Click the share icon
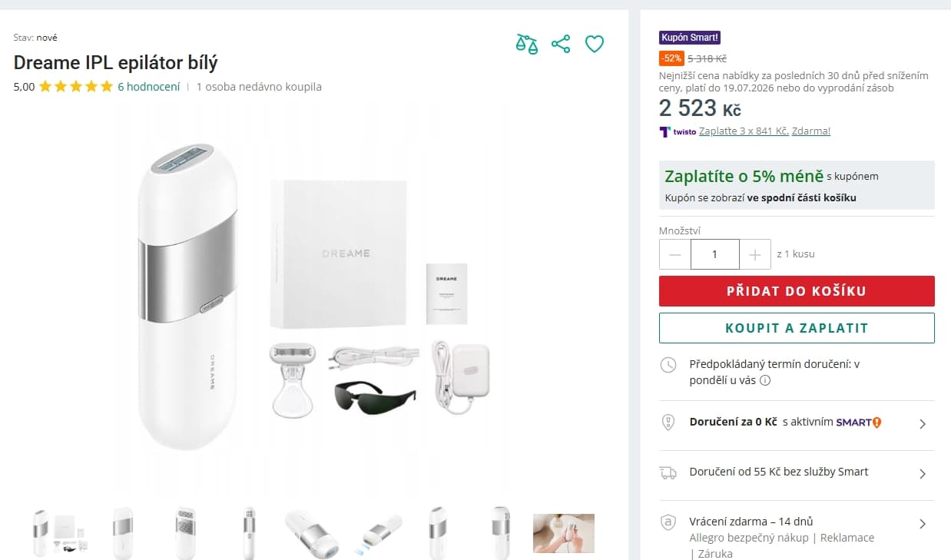 561,44
